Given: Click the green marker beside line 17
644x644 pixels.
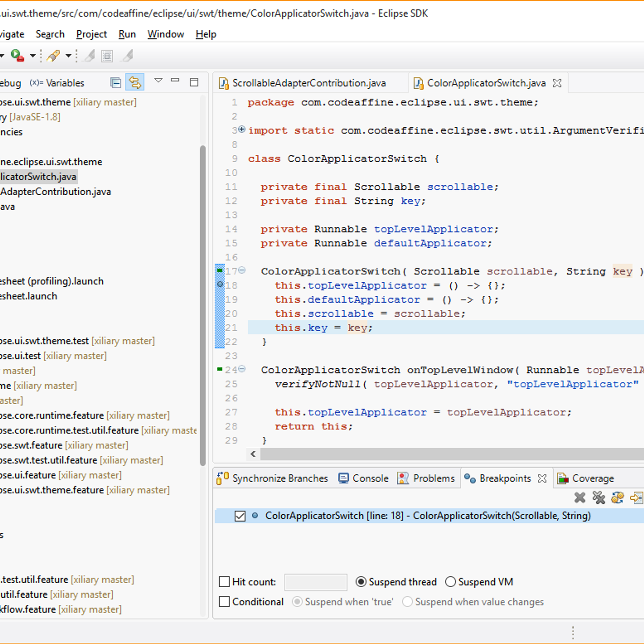Looking at the screenshot, I should pos(220,270).
